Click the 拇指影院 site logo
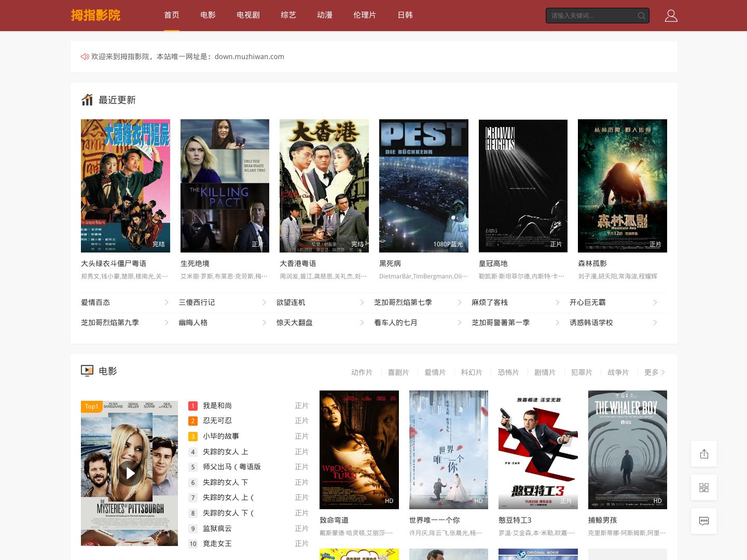Viewport: 747px width, 560px height. pos(95,15)
